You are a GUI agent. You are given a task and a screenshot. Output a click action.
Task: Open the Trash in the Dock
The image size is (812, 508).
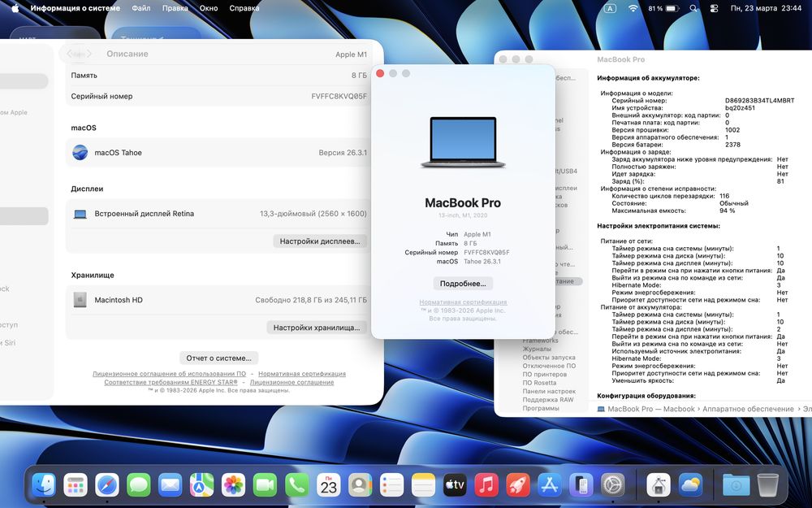(767, 486)
